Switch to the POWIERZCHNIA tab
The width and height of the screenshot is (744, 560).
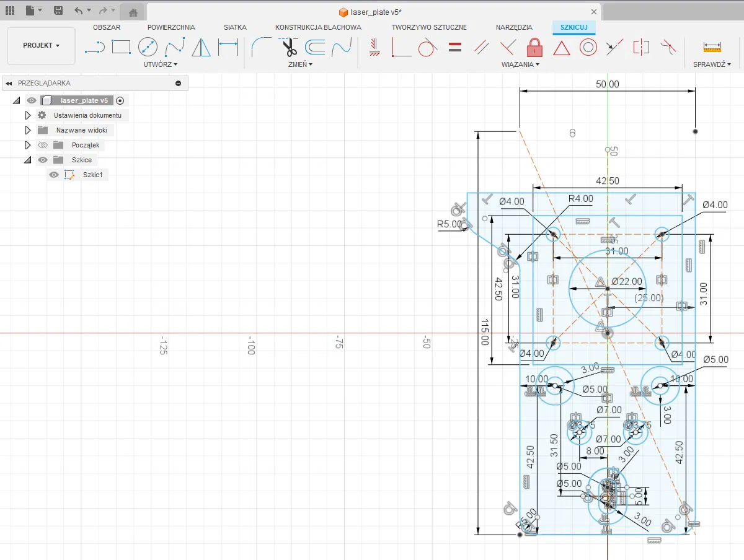(x=171, y=27)
